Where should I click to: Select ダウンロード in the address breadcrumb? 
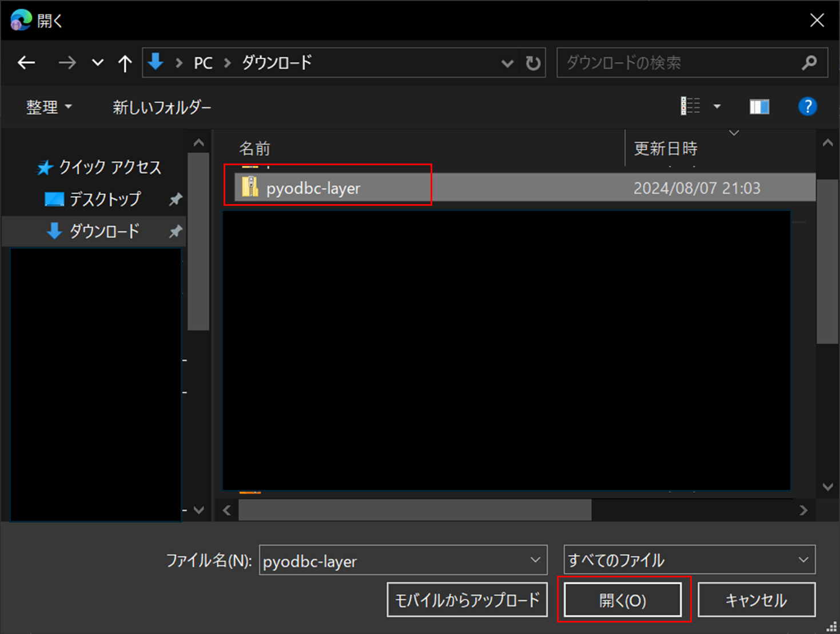coord(277,62)
